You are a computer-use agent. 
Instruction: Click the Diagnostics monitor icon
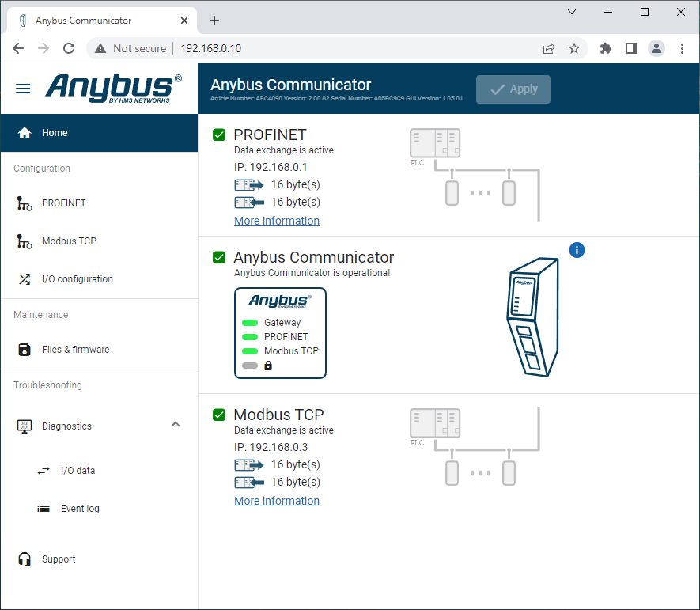[24, 426]
